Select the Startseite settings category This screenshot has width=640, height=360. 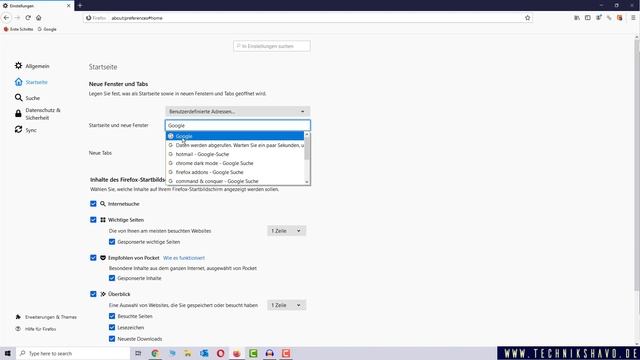31,82
